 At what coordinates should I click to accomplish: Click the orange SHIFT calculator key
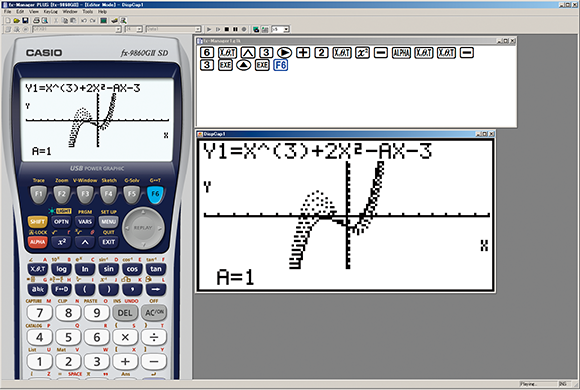(x=37, y=222)
